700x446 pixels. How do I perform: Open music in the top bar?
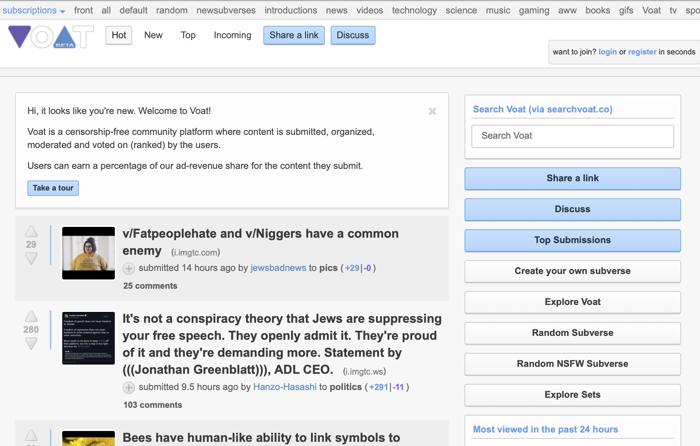tap(498, 10)
